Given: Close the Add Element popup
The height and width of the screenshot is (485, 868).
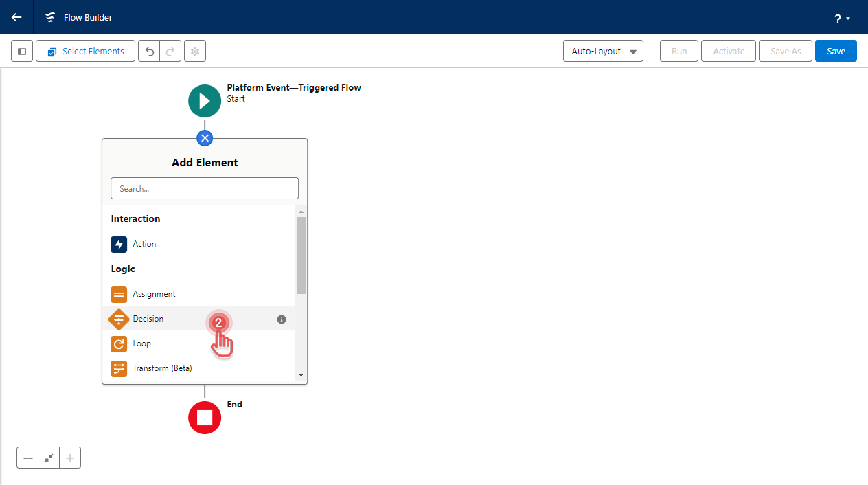Looking at the screenshot, I should [x=204, y=137].
